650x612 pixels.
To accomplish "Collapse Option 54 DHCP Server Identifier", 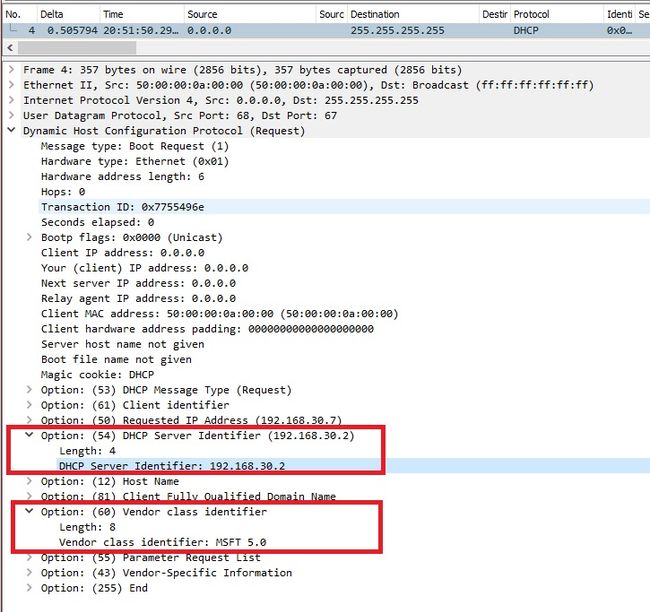I will [x=29, y=435].
